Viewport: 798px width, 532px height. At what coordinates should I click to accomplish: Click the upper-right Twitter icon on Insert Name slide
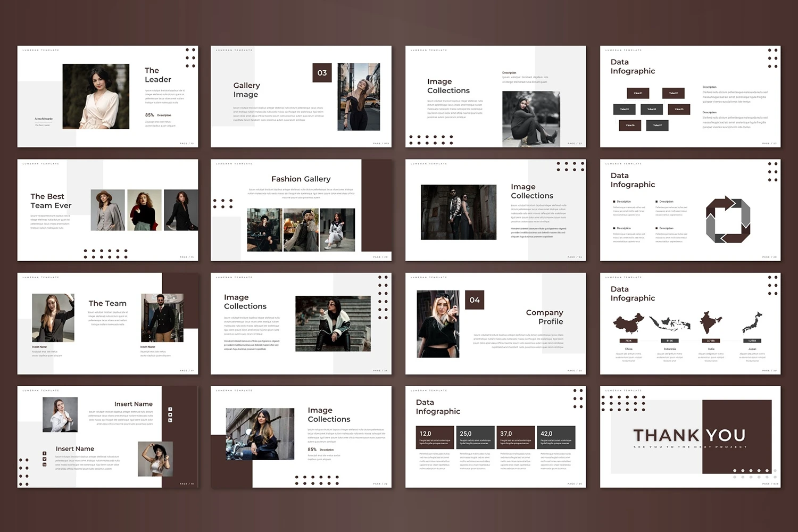point(170,414)
